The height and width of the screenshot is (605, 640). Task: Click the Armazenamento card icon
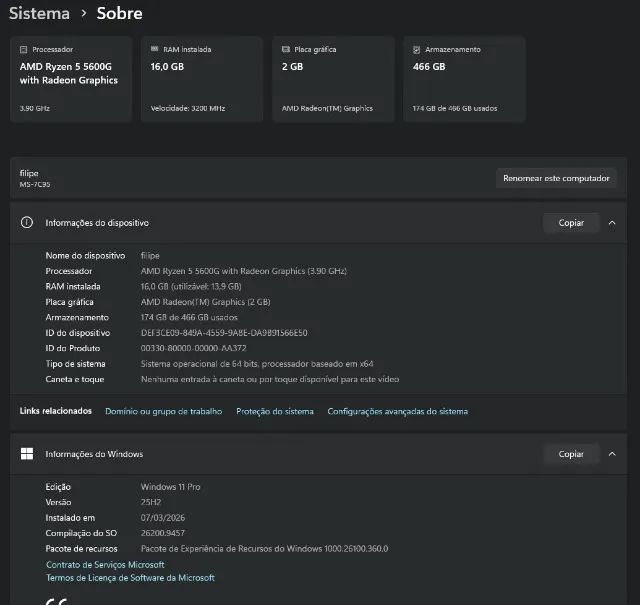click(416, 49)
